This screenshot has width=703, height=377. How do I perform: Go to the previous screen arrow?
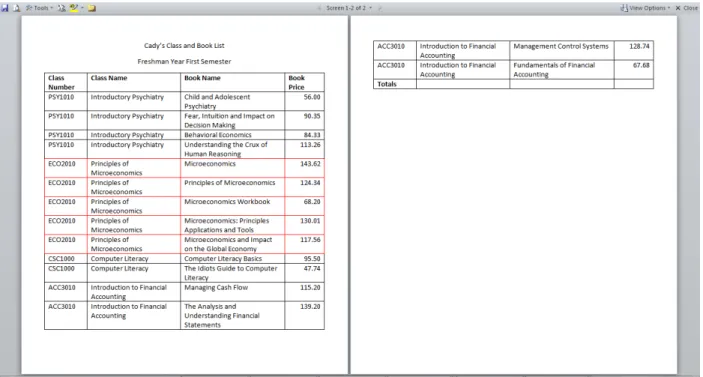pyautogui.click(x=319, y=8)
